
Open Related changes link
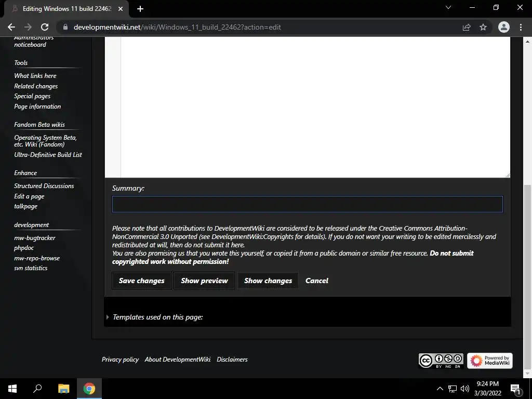(36, 86)
